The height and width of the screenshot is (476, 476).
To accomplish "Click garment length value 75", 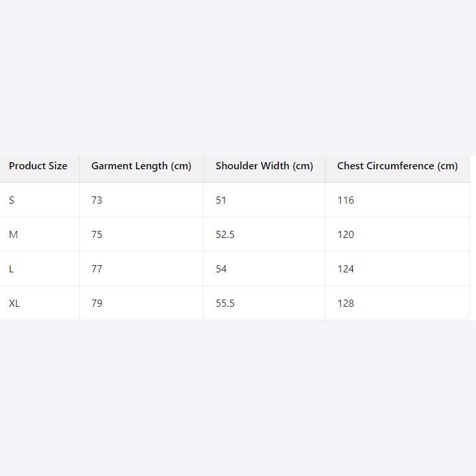I will coord(97,235).
